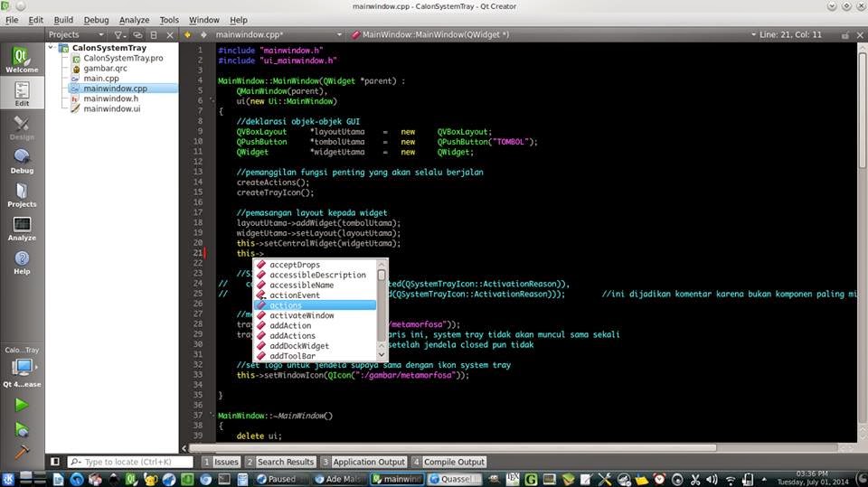Open the KDE application launcher
Screen dimensions: 868x487
coord(8,479)
